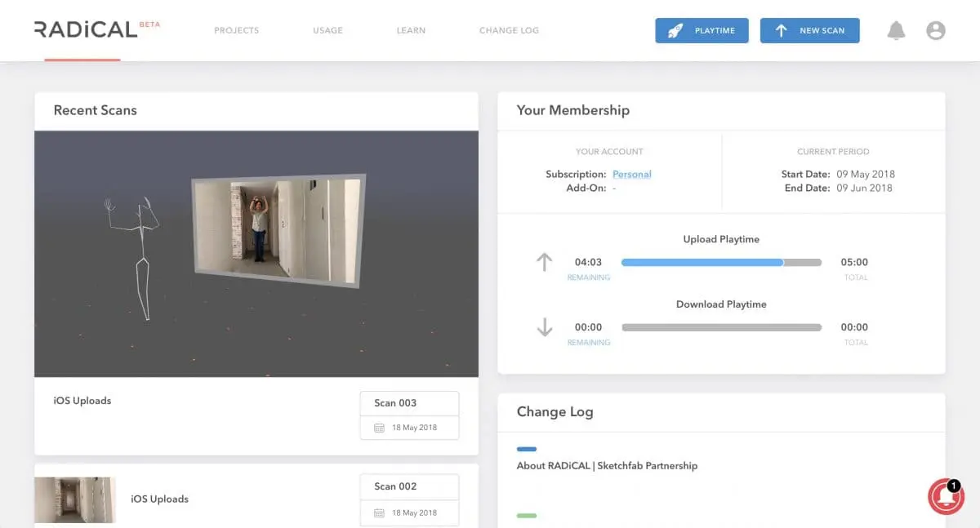The width and height of the screenshot is (980, 528).
Task: Open the Projects tab
Action: pyautogui.click(x=237, y=31)
